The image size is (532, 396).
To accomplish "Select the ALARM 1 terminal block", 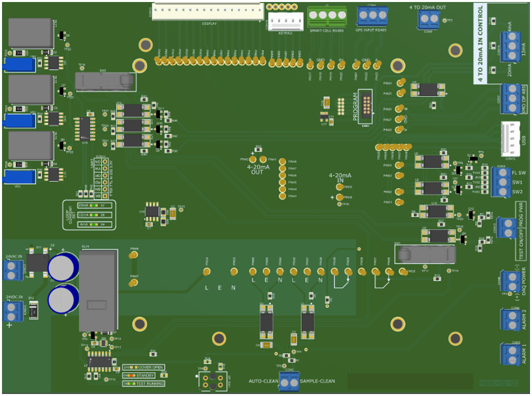I will pos(510,354).
